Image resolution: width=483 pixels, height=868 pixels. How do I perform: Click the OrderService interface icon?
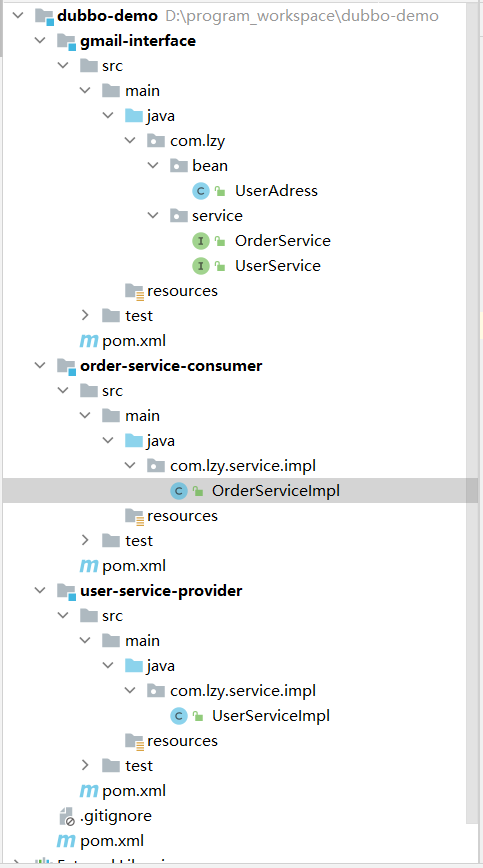click(200, 241)
